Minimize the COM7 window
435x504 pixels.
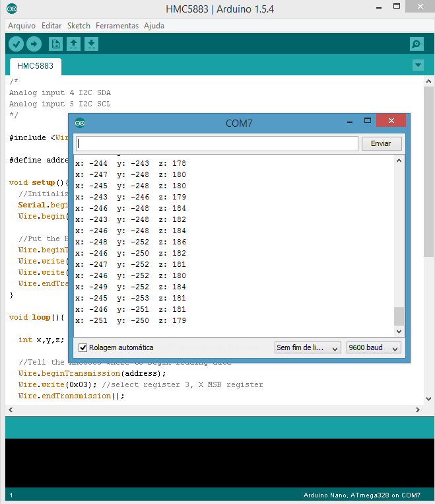click(x=350, y=122)
